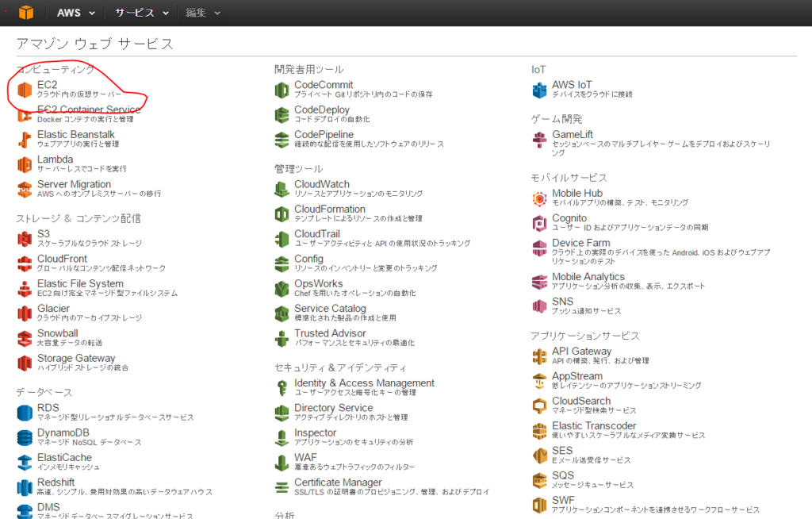Open the DynamoDB link text
Screen dimensions: 812x519
(x=63, y=432)
